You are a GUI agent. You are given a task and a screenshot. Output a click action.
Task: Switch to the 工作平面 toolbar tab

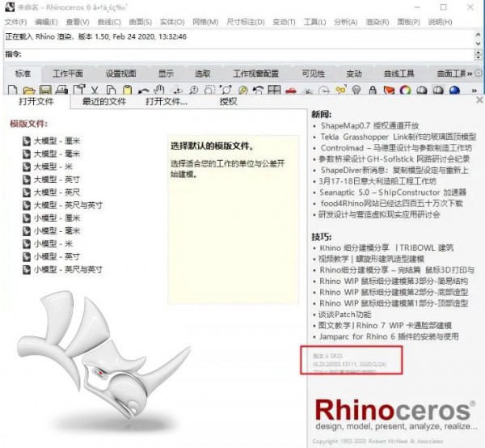pyautogui.click(x=68, y=74)
